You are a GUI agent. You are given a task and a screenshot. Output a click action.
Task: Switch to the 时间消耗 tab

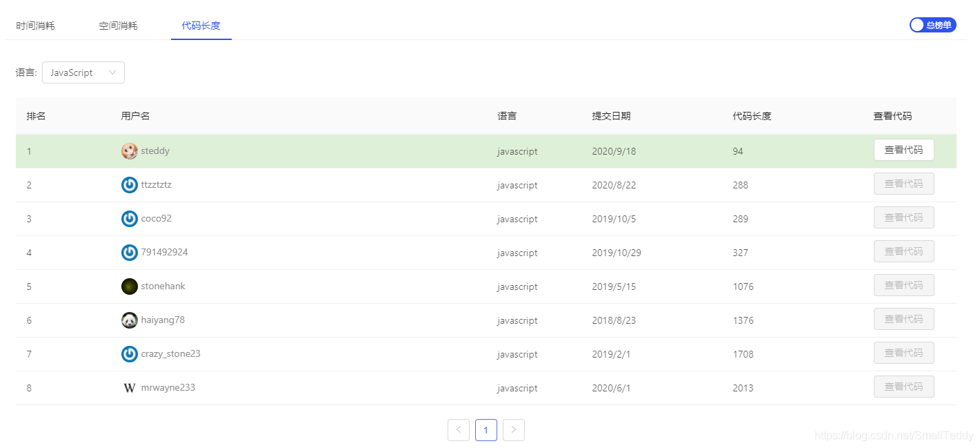point(34,24)
